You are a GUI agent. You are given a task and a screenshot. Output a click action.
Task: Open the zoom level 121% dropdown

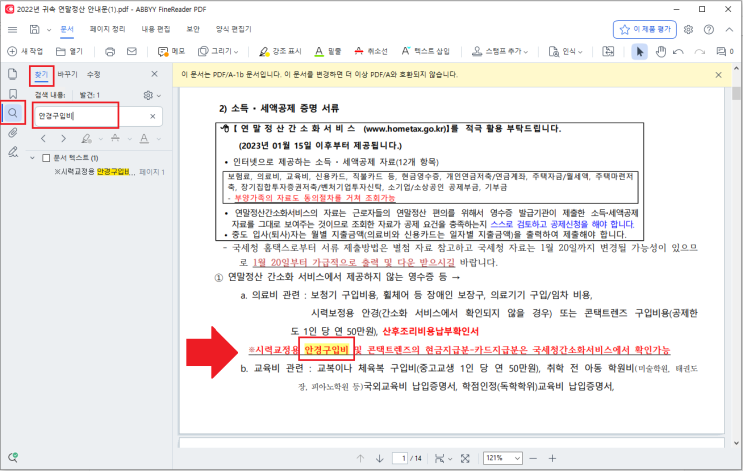(503, 458)
